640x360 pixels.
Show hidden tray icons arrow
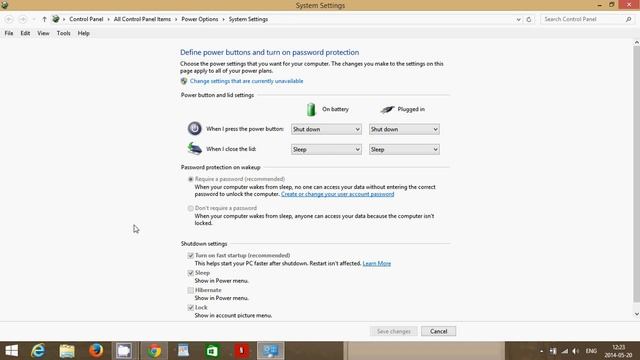coord(542,351)
